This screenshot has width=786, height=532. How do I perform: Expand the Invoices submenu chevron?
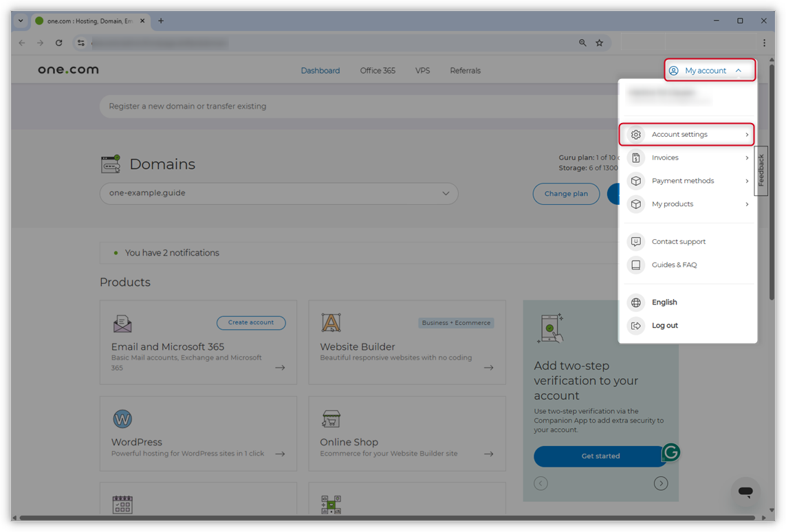[747, 157]
